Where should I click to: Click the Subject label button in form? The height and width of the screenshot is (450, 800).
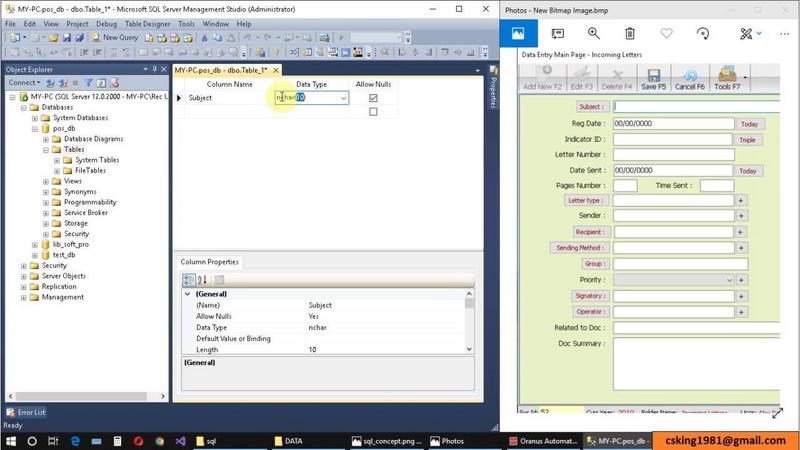click(591, 107)
